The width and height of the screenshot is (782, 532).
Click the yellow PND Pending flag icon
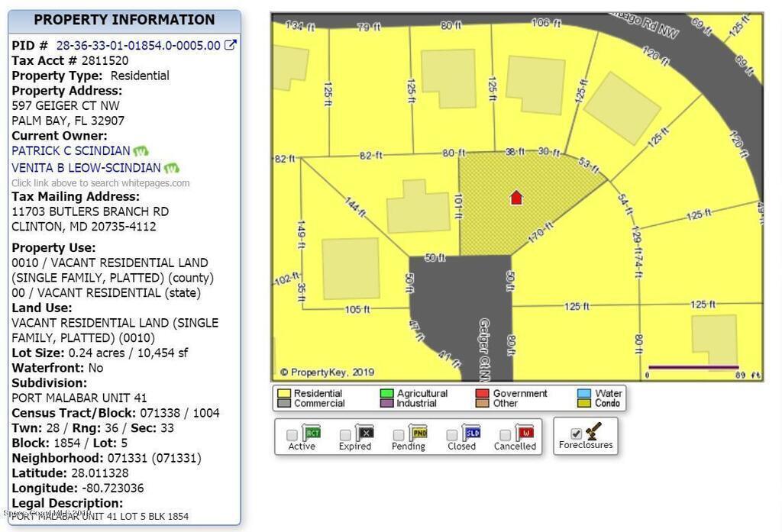pos(418,433)
